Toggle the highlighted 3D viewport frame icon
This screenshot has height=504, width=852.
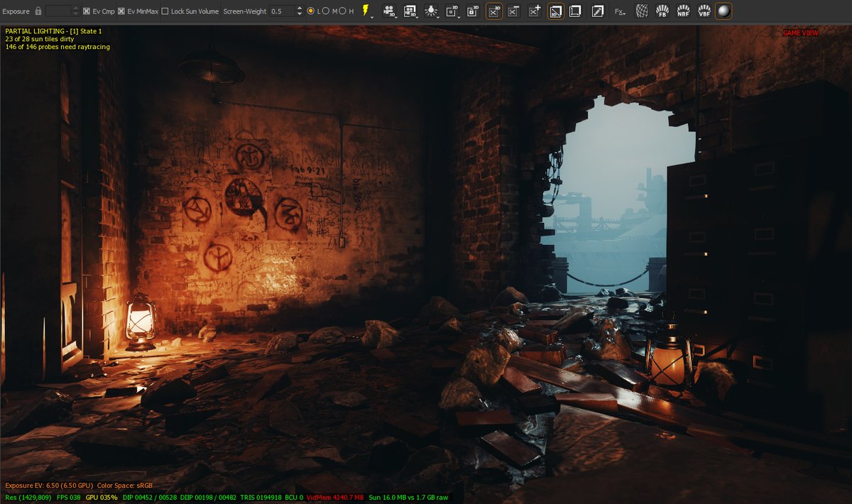pyautogui.click(x=556, y=11)
